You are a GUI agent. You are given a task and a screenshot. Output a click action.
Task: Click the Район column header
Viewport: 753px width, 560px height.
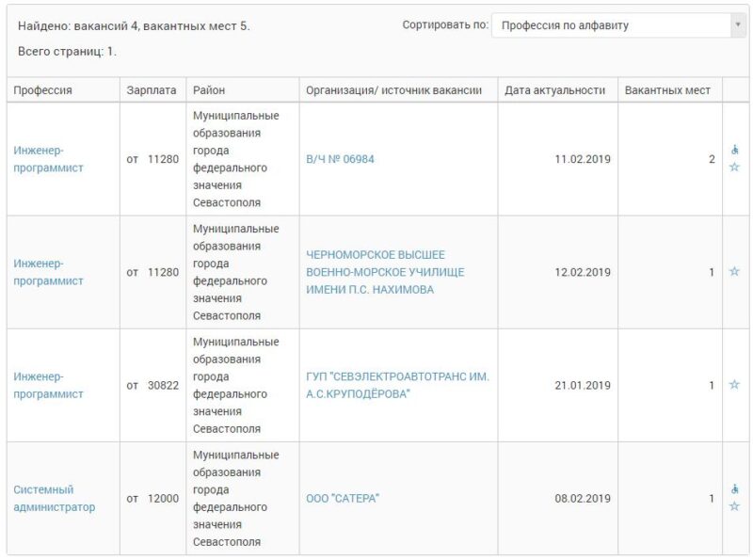pos(209,90)
